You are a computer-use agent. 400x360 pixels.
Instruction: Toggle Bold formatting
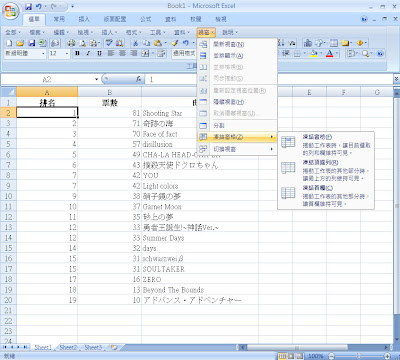77,53
